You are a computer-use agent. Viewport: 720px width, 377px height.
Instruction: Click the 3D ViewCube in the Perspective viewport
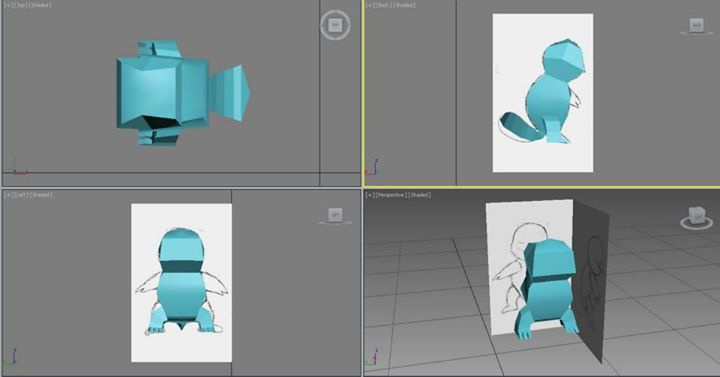point(697,217)
